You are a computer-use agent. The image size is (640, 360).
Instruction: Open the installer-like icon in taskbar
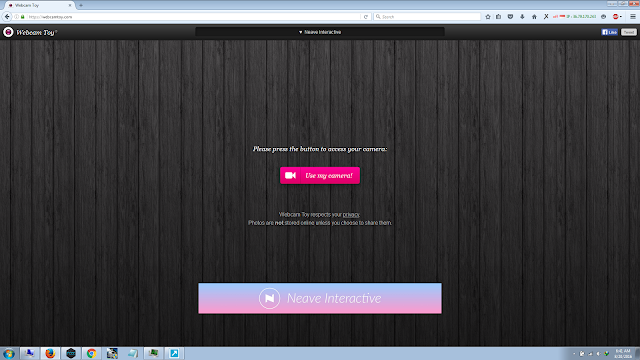tap(112, 353)
